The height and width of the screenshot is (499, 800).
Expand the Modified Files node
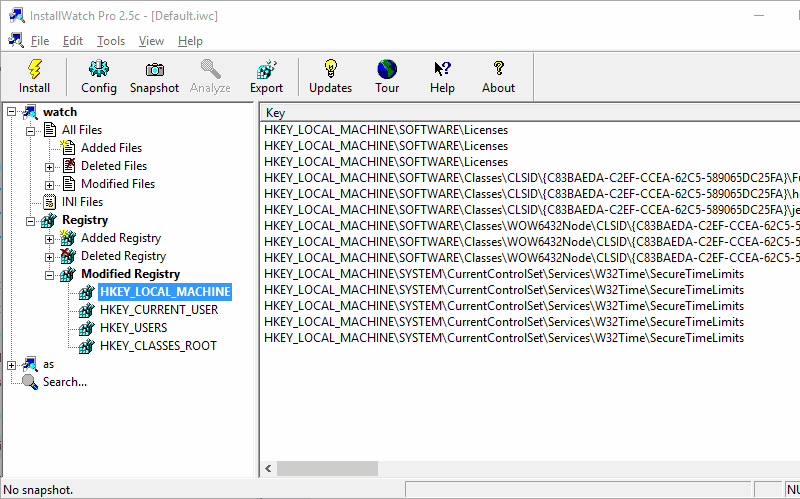[x=49, y=185]
